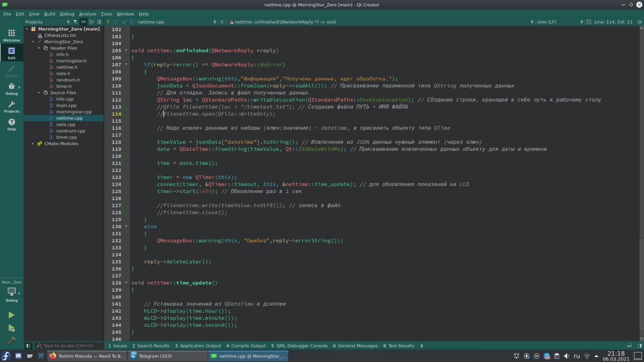The image size is (644, 362).
Task: Open morningstar.cpp in project tree
Action: click(73, 112)
